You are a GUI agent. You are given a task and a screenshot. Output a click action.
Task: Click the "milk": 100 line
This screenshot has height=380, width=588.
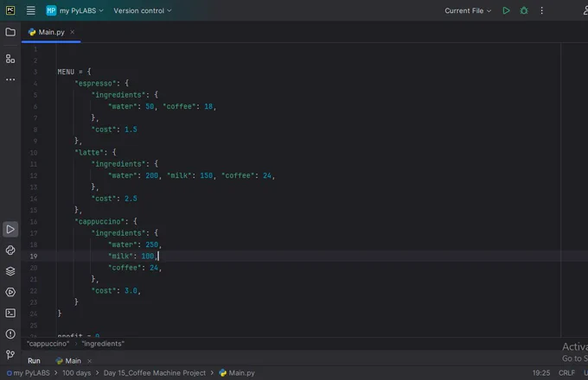click(133, 256)
